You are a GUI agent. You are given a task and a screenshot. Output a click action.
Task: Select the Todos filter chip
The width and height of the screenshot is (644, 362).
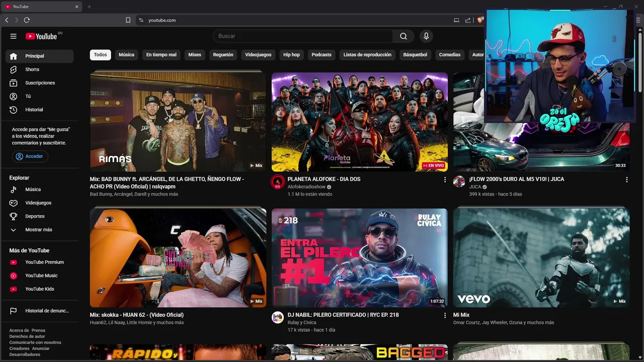pyautogui.click(x=101, y=55)
